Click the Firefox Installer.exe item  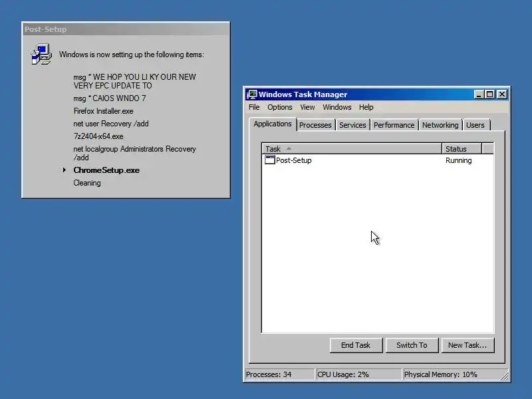point(103,111)
